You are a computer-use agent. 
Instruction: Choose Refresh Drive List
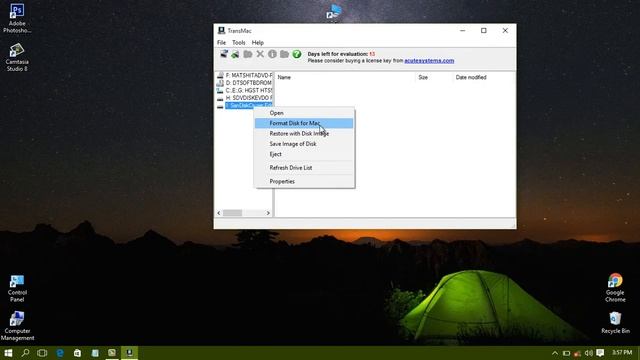point(304,168)
